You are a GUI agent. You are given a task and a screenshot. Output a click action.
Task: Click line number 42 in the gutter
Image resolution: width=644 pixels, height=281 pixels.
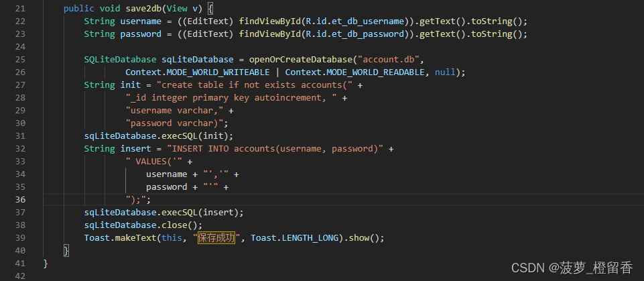(19, 276)
